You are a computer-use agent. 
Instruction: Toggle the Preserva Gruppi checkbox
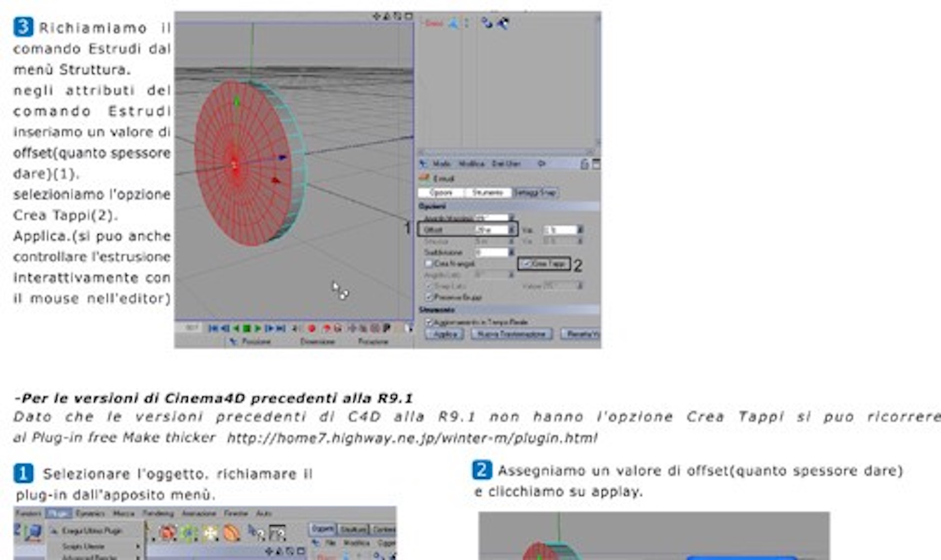pyautogui.click(x=429, y=297)
